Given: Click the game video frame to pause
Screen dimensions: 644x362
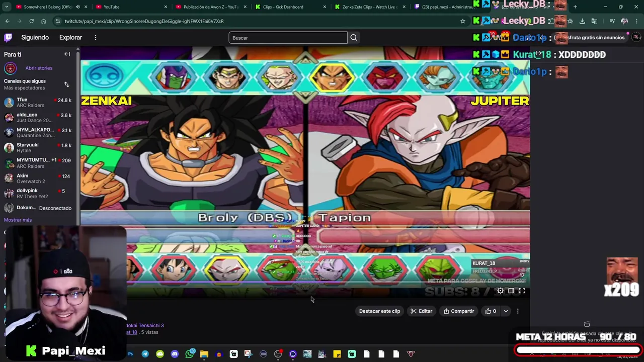Looking at the screenshot, I should point(305,171).
